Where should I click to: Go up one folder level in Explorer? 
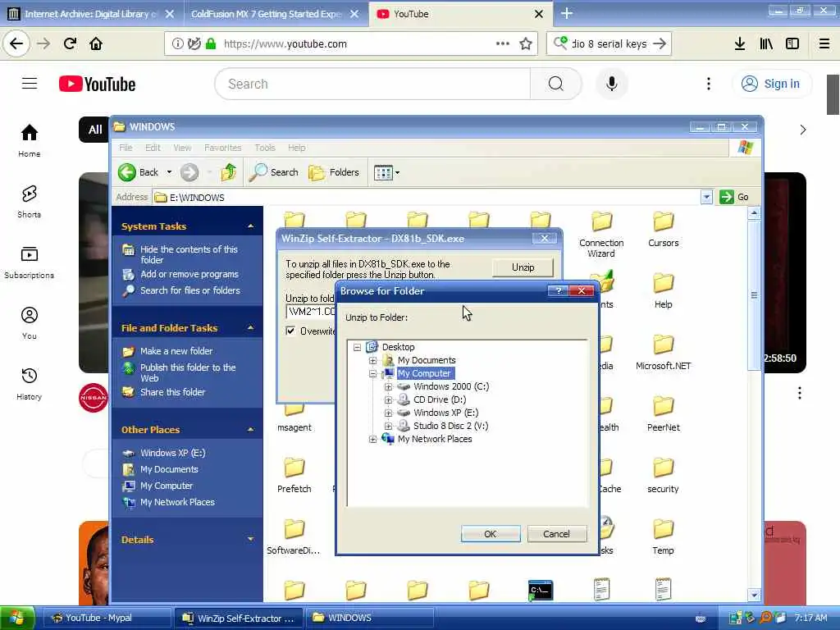[x=228, y=172]
